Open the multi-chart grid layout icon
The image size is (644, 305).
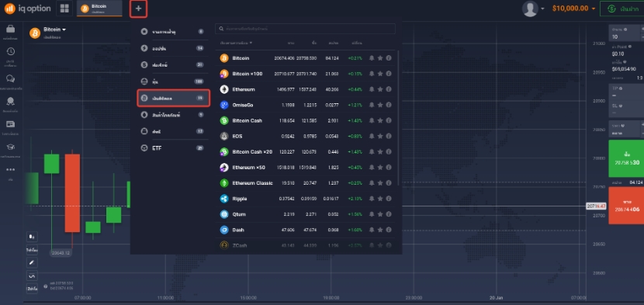click(x=64, y=9)
